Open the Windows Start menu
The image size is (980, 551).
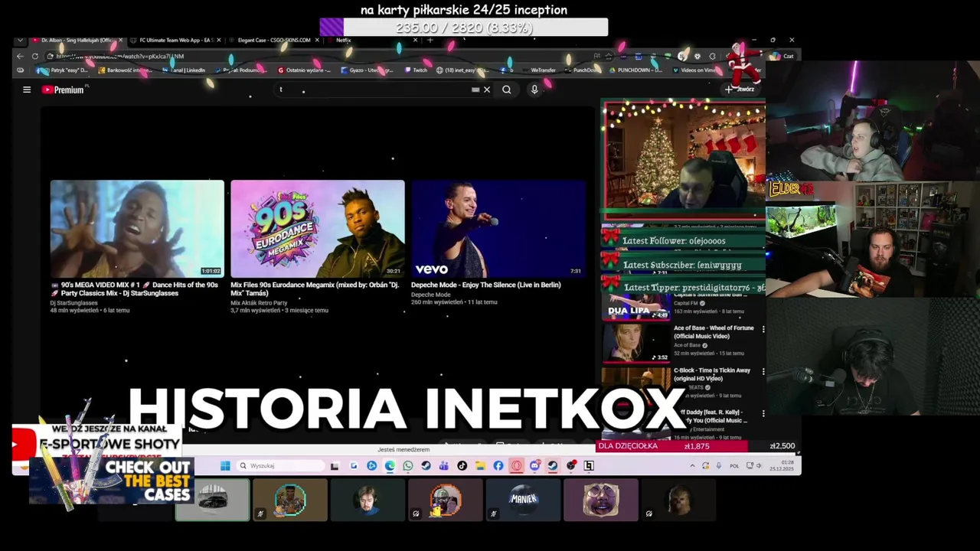tap(225, 465)
